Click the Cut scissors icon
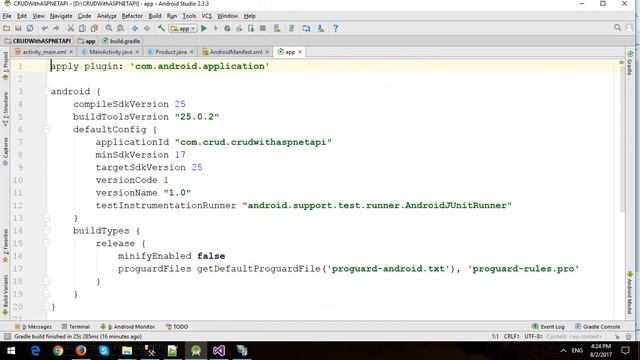Viewport: 640px width, 360px height. click(x=71, y=28)
